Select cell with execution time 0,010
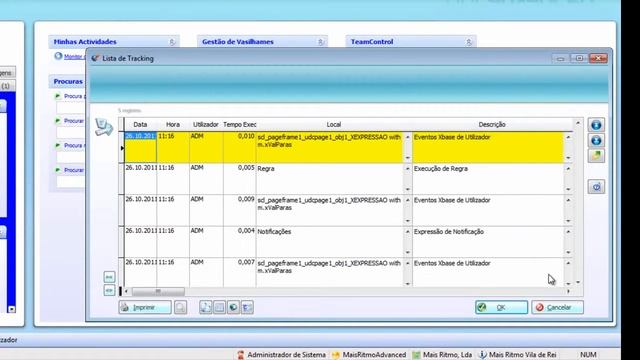 [240, 147]
